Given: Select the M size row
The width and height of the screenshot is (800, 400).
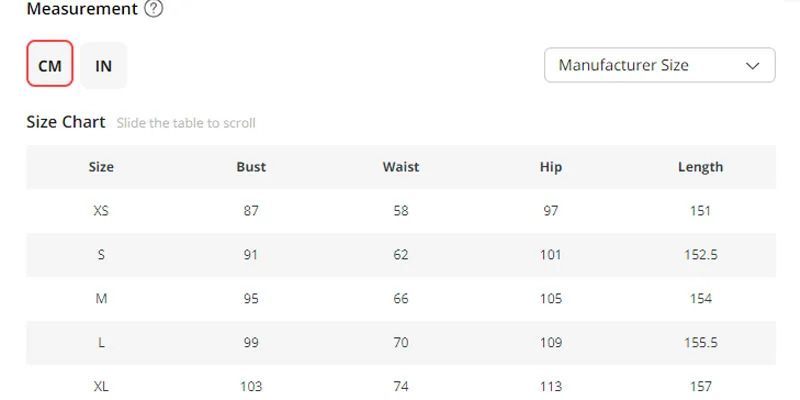Looking at the screenshot, I should tap(101, 299).
